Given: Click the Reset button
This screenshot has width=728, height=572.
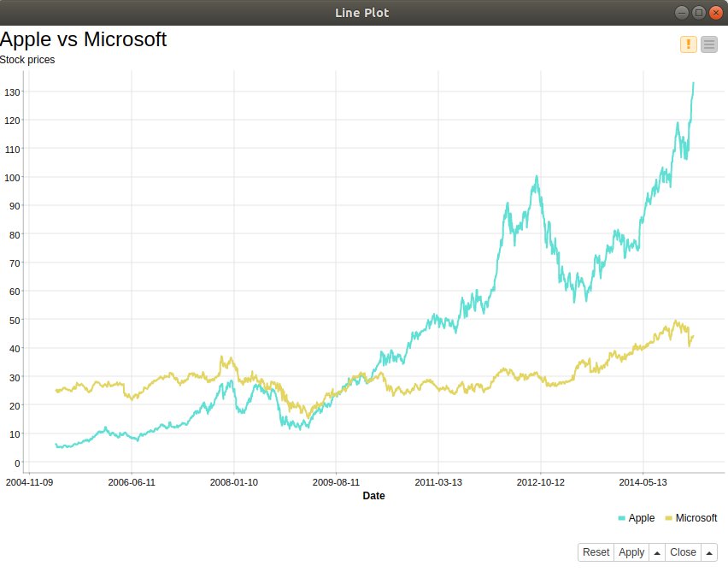Looking at the screenshot, I should click(x=596, y=552).
